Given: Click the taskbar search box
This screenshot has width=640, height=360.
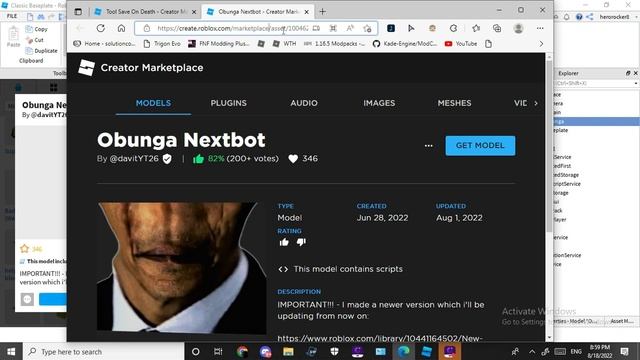Looking at the screenshot, I should [x=104, y=351].
